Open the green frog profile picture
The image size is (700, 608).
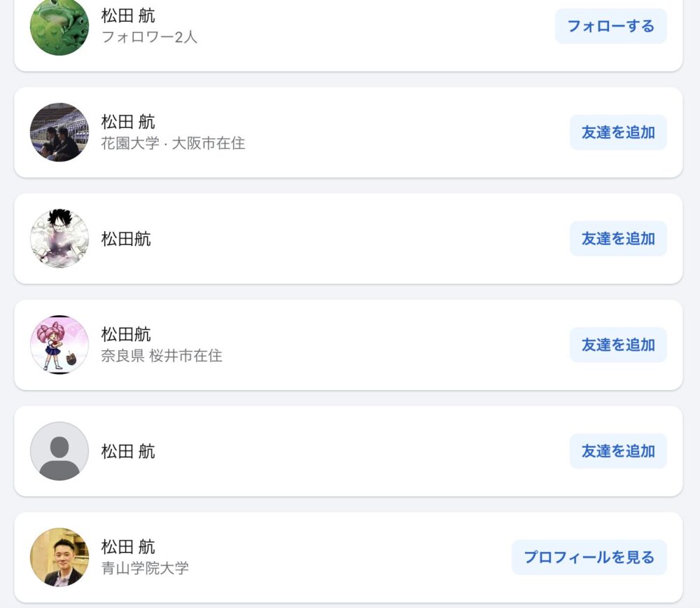click(59, 26)
